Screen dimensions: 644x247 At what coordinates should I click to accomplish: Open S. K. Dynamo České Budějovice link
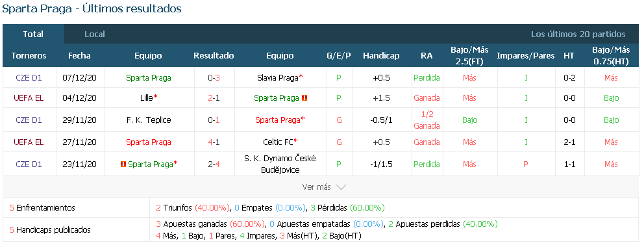[280, 164]
